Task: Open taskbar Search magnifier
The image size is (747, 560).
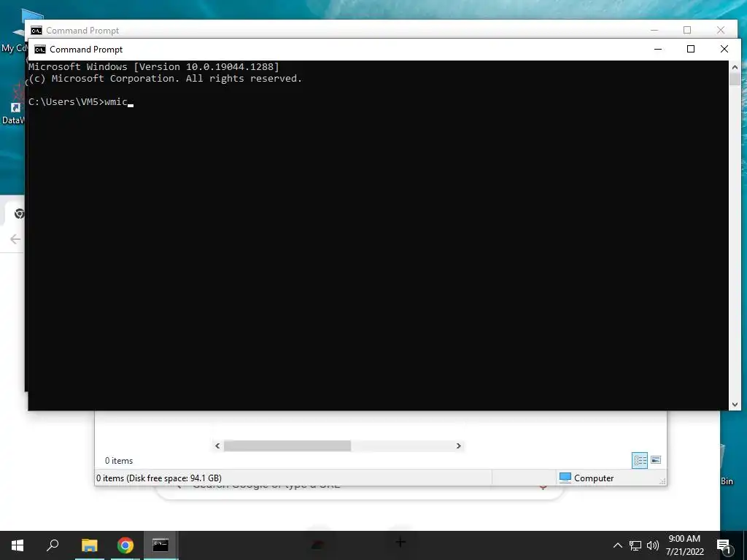Action: 53,545
